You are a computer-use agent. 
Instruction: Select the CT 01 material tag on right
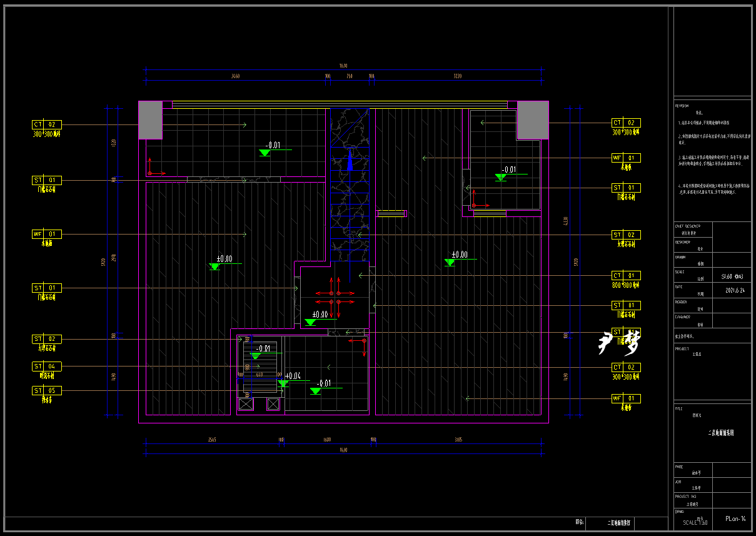625,275
